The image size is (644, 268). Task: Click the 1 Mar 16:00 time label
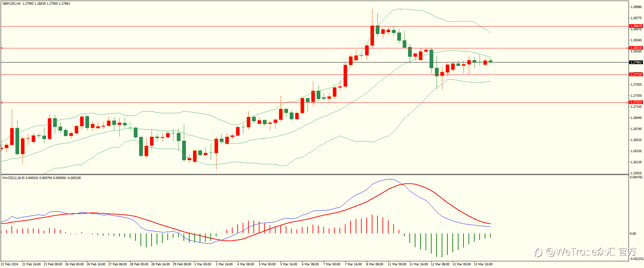(x=224, y=264)
